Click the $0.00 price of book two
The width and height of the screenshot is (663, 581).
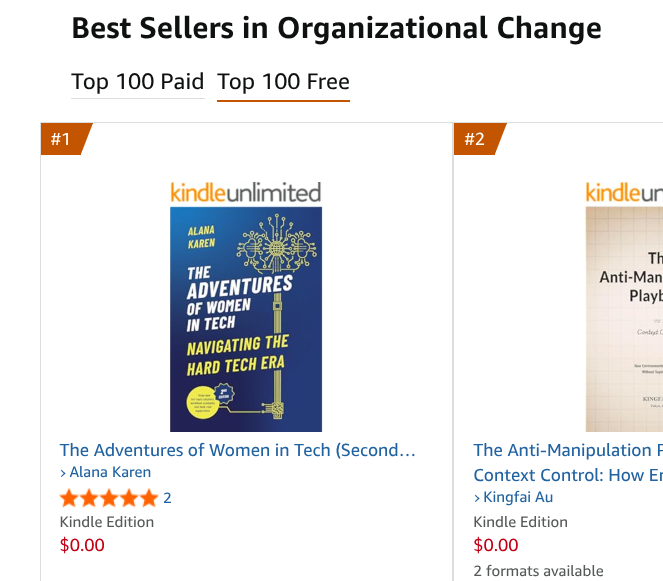coord(496,545)
